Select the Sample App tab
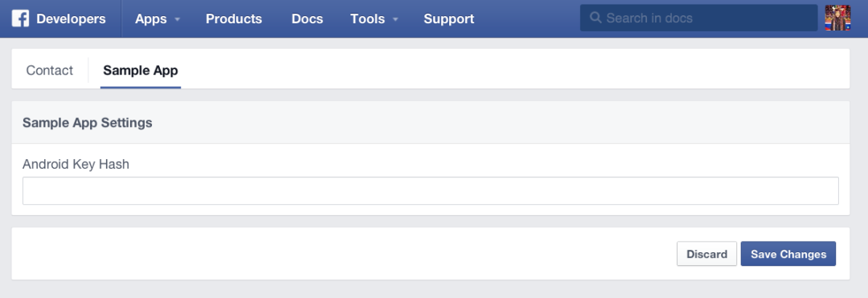Viewport: 868px width, 298px height. coord(141,70)
